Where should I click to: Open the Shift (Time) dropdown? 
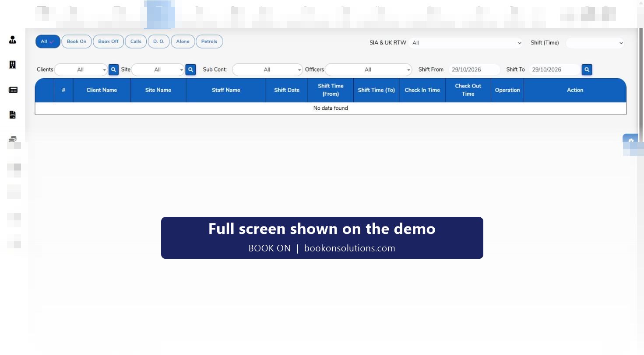coord(595,43)
